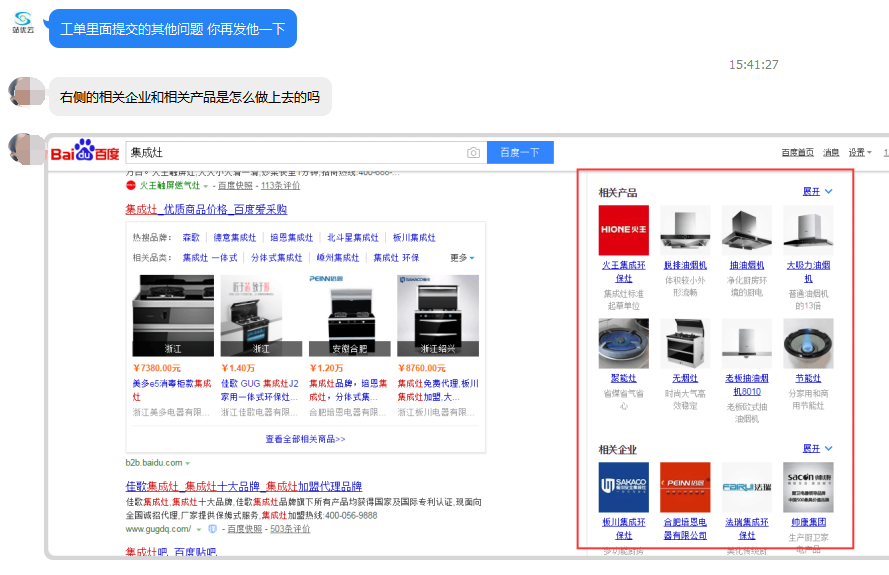Open the 设置 dropdown menu
889x575 pixels.
859,153
